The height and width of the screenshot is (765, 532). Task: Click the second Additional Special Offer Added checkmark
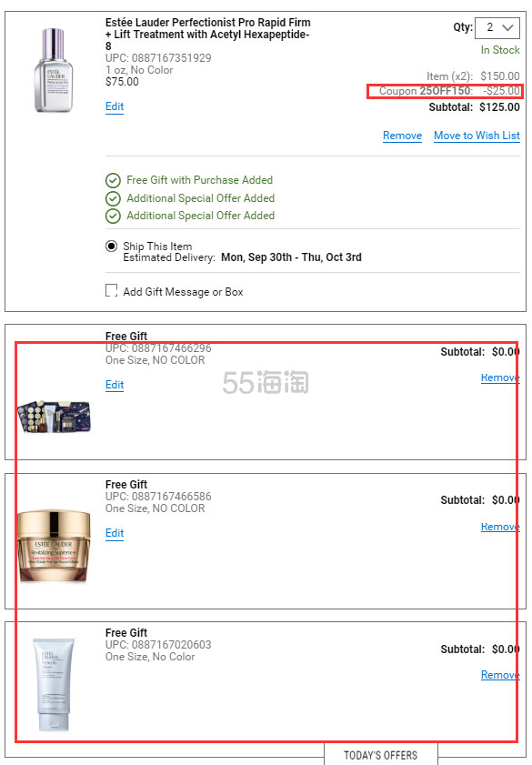click(113, 216)
